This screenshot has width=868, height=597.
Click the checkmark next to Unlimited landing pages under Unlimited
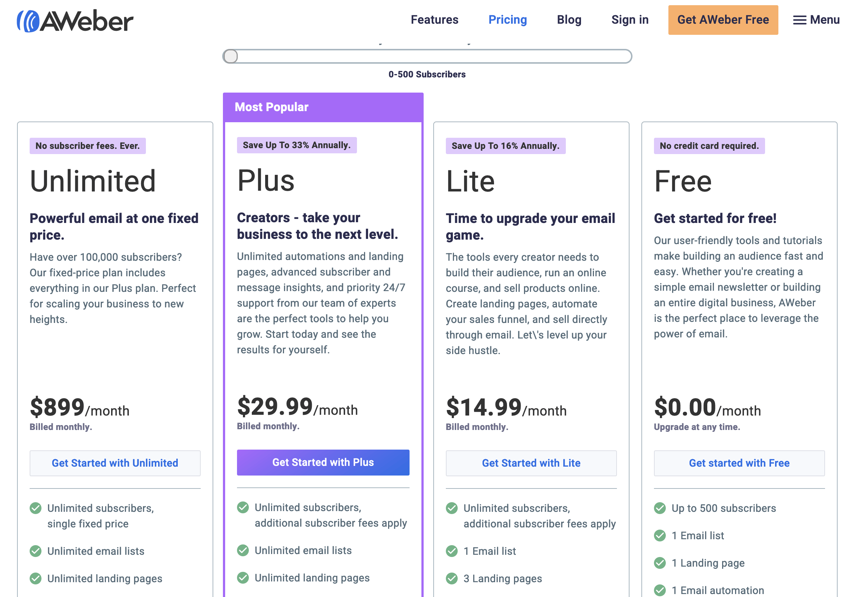coord(36,578)
